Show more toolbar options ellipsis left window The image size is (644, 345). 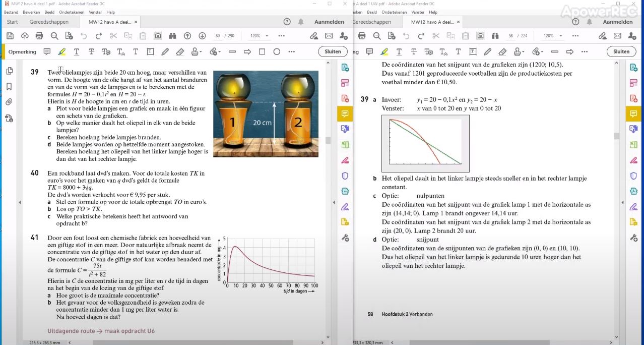[281, 36]
